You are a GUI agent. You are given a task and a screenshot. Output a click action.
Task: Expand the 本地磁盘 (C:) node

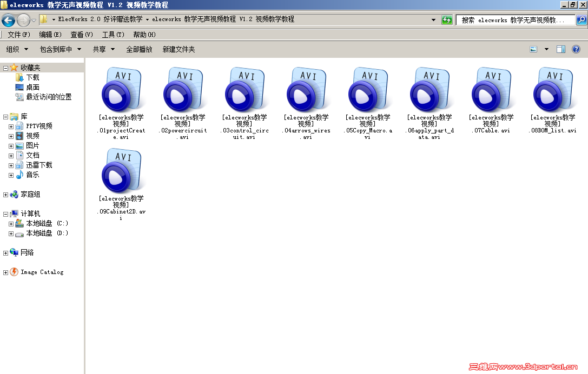click(11, 224)
